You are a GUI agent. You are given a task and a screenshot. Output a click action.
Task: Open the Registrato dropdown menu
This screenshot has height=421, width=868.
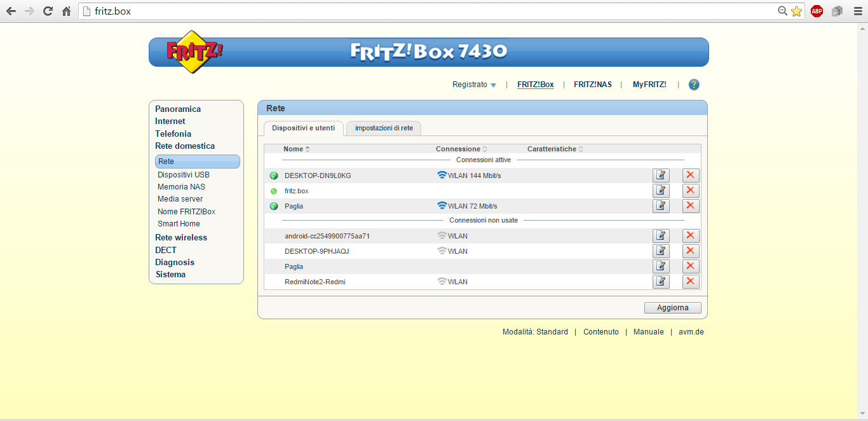point(474,85)
